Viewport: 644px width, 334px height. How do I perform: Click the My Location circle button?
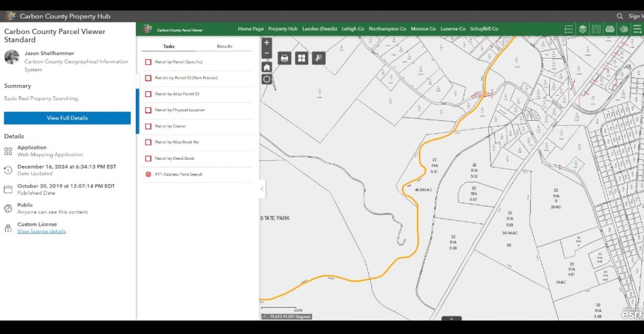(x=267, y=79)
